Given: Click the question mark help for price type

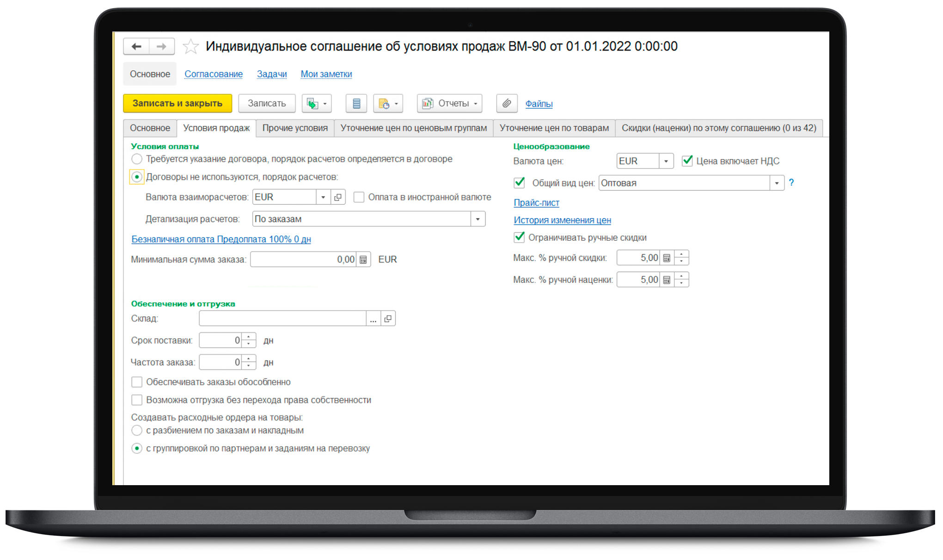Looking at the screenshot, I should (791, 183).
